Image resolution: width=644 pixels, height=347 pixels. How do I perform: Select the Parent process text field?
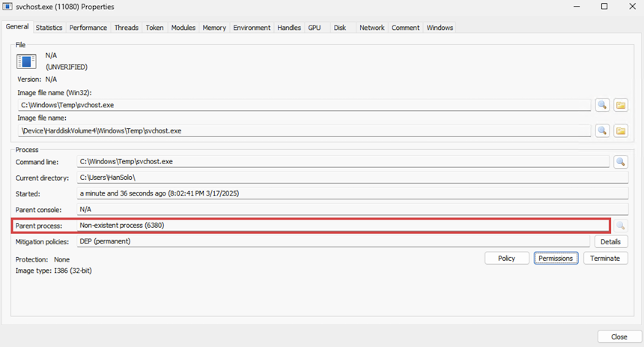[x=344, y=226]
